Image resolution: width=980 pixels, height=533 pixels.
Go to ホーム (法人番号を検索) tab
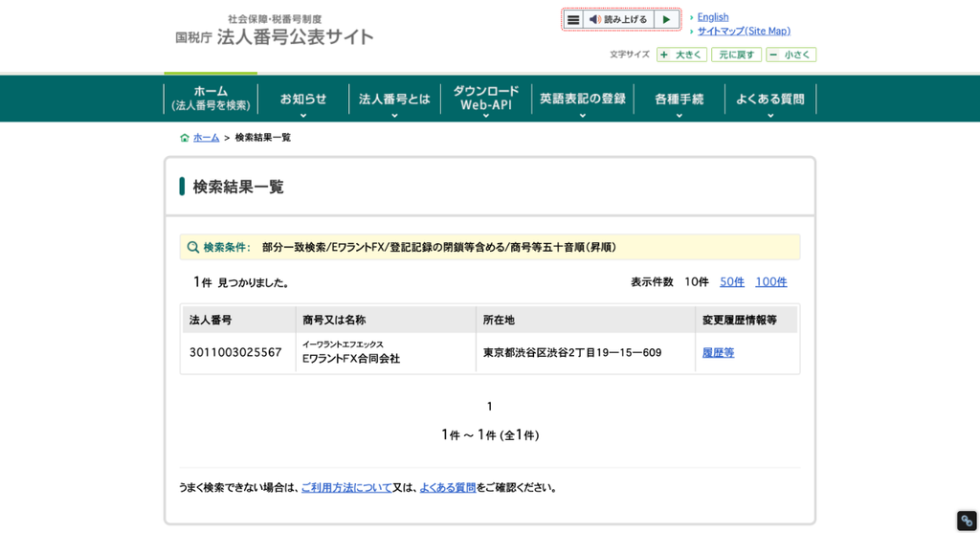coord(211,99)
